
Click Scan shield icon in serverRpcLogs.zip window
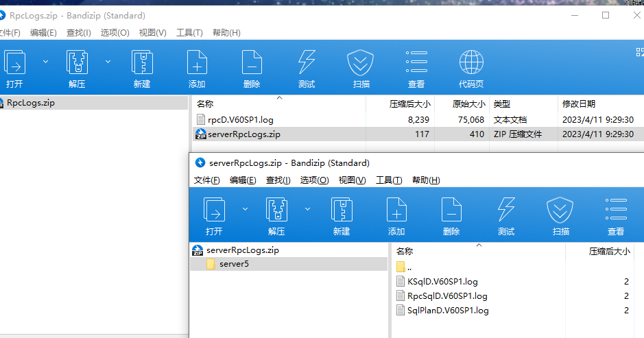[560, 210]
